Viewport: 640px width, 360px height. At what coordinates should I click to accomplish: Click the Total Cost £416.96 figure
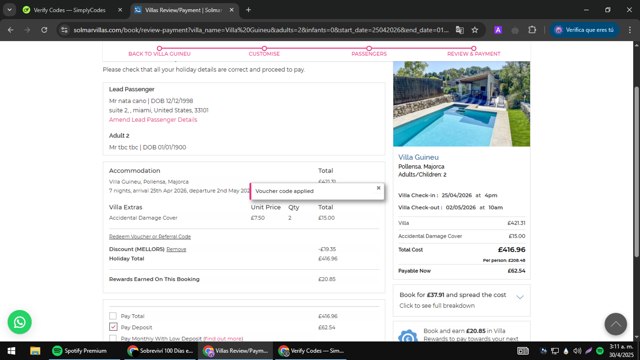tap(511, 250)
